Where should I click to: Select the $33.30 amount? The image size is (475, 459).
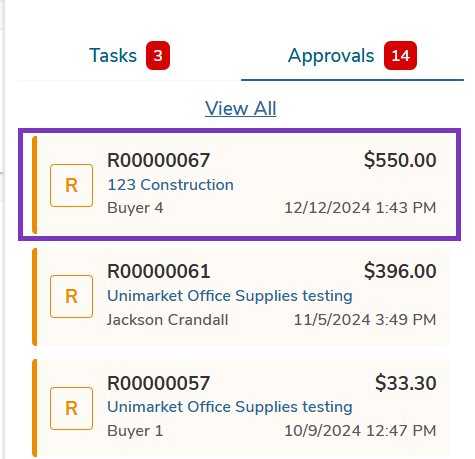point(406,383)
